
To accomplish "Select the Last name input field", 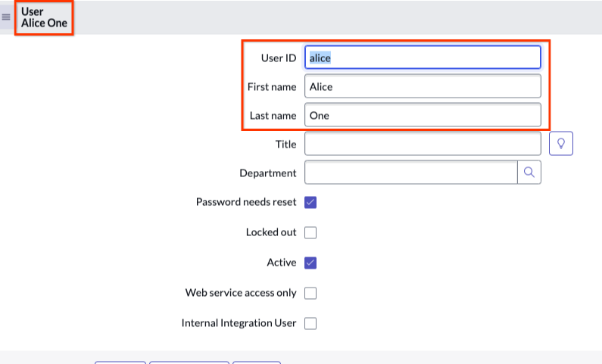I will tap(423, 116).
